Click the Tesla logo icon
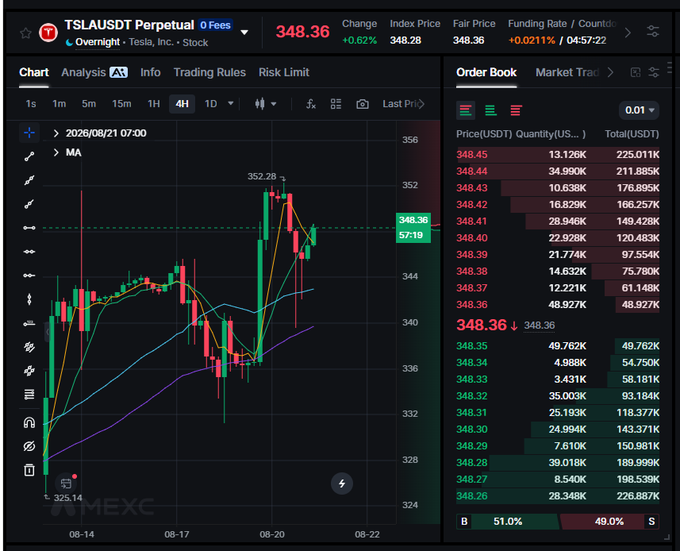This screenshot has width=680, height=551. (x=48, y=33)
